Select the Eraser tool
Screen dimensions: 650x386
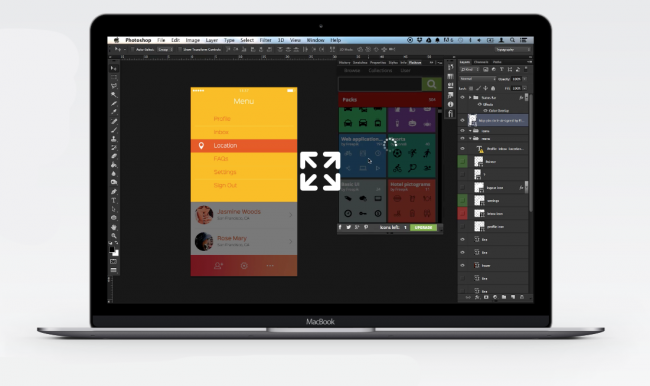pos(114,156)
